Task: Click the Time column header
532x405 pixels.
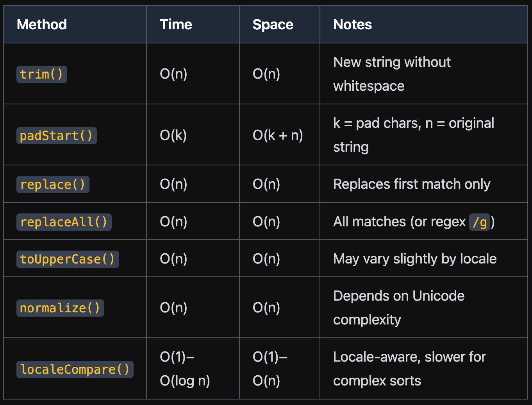Action: pyautogui.click(x=176, y=25)
